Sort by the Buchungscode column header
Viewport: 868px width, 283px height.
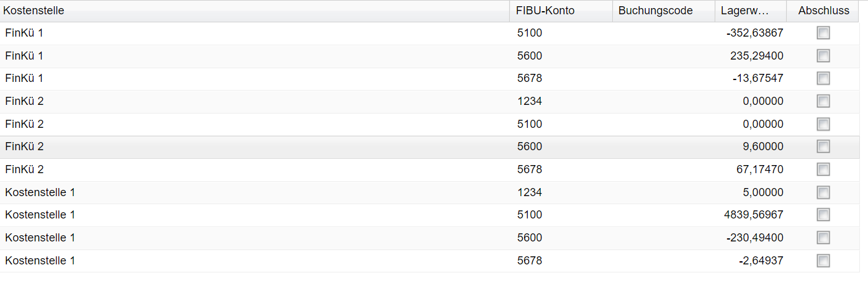[x=655, y=11]
